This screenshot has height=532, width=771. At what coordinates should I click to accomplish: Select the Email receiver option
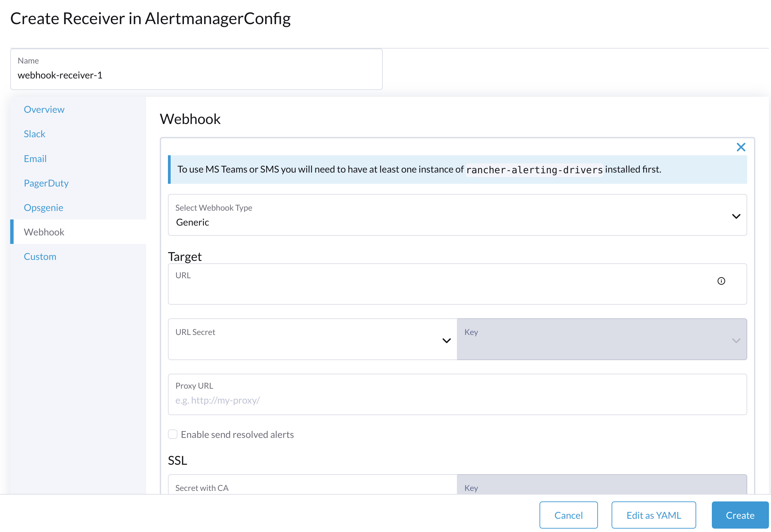[x=35, y=158]
